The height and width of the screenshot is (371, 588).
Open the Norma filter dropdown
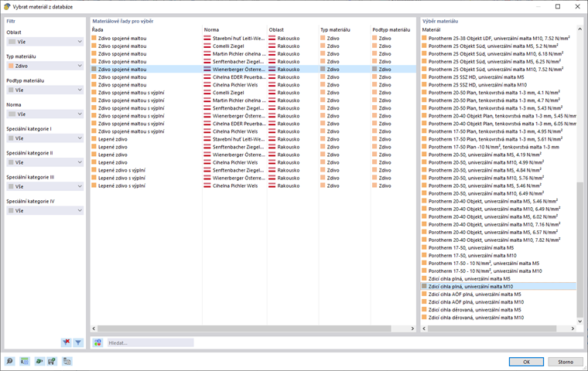(x=45, y=114)
